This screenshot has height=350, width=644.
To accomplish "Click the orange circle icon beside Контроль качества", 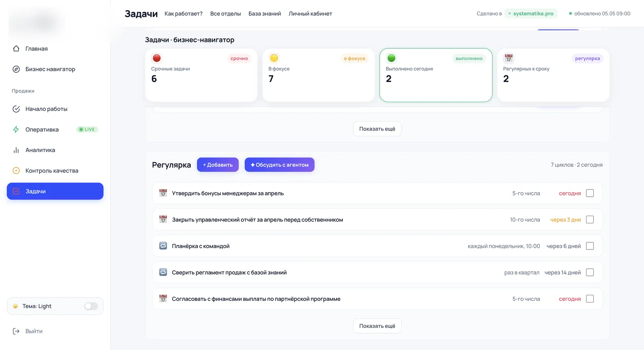I will (x=16, y=171).
